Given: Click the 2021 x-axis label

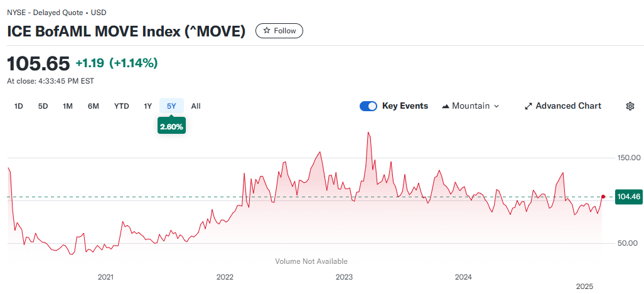Looking at the screenshot, I should (105, 277).
